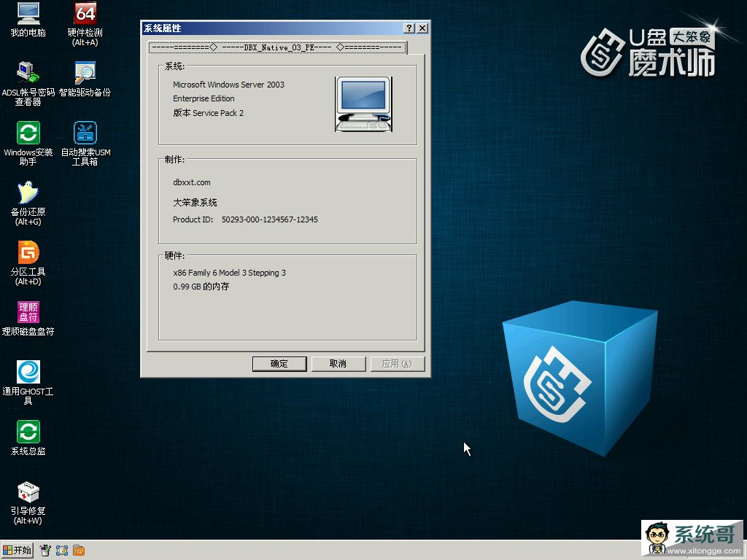Click the 应用(A) button
This screenshot has width=747, height=560.
[398, 364]
